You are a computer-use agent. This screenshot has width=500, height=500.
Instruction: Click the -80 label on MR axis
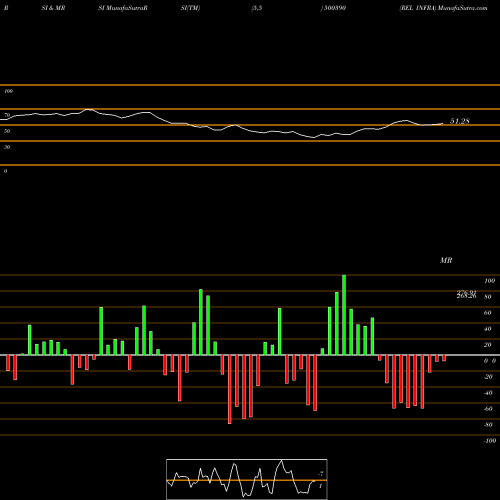point(488,425)
